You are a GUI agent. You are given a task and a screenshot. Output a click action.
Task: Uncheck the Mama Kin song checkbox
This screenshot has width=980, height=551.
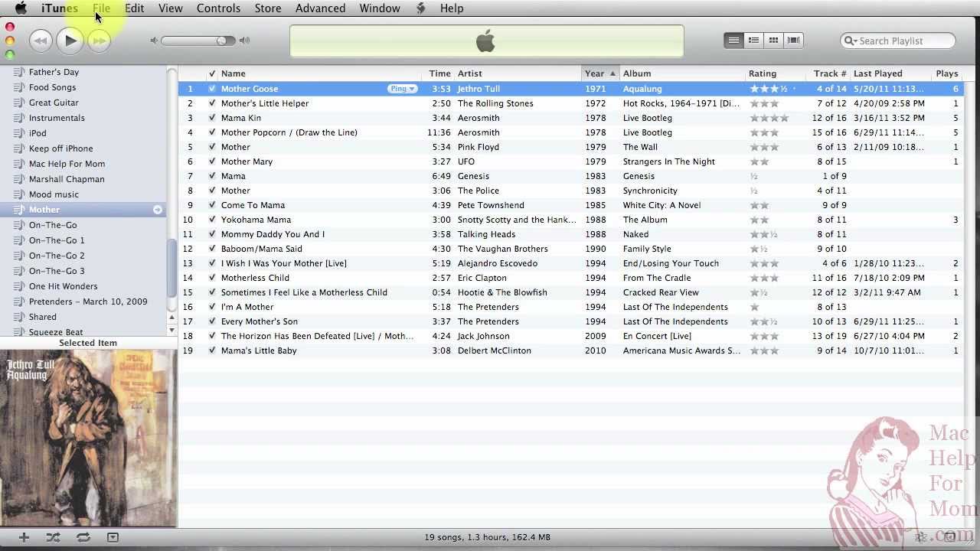click(x=212, y=118)
